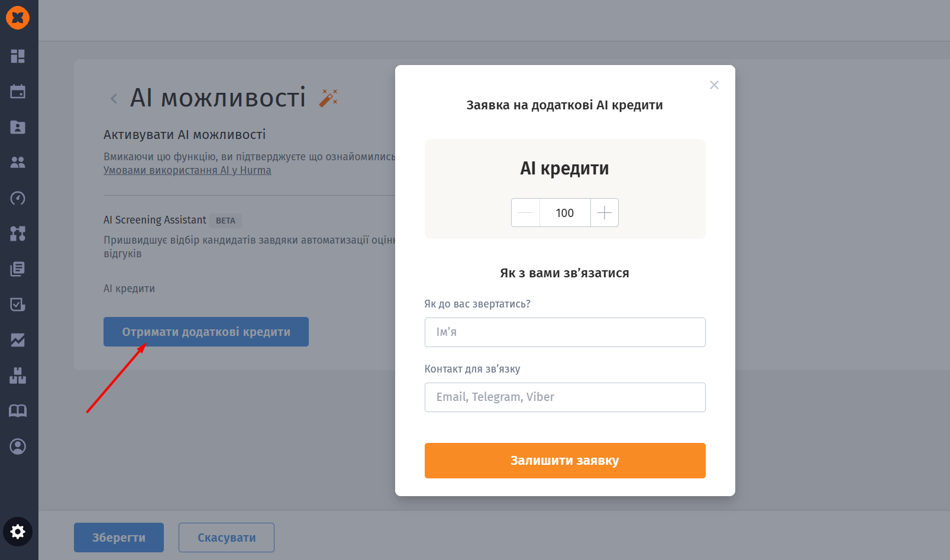The width and height of the screenshot is (950, 560).
Task: Go back using chevron beside AI можливості
Action: (x=114, y=99)
